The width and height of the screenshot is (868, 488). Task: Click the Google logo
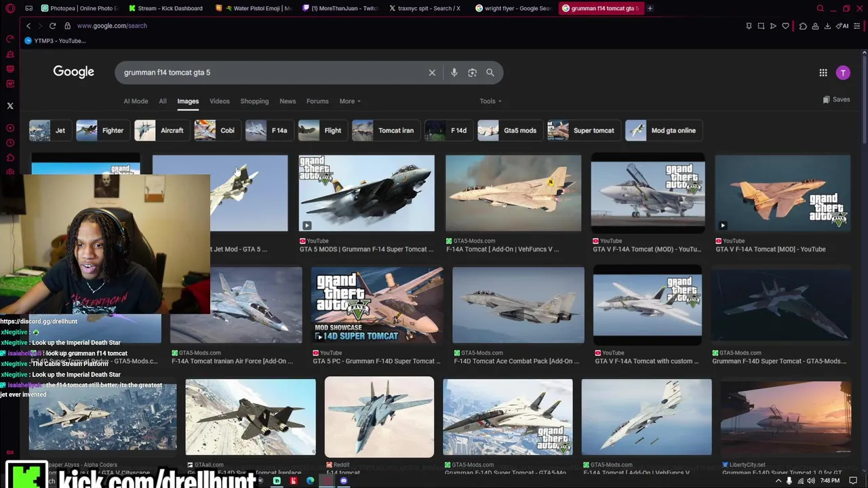[x=73, y=72]
